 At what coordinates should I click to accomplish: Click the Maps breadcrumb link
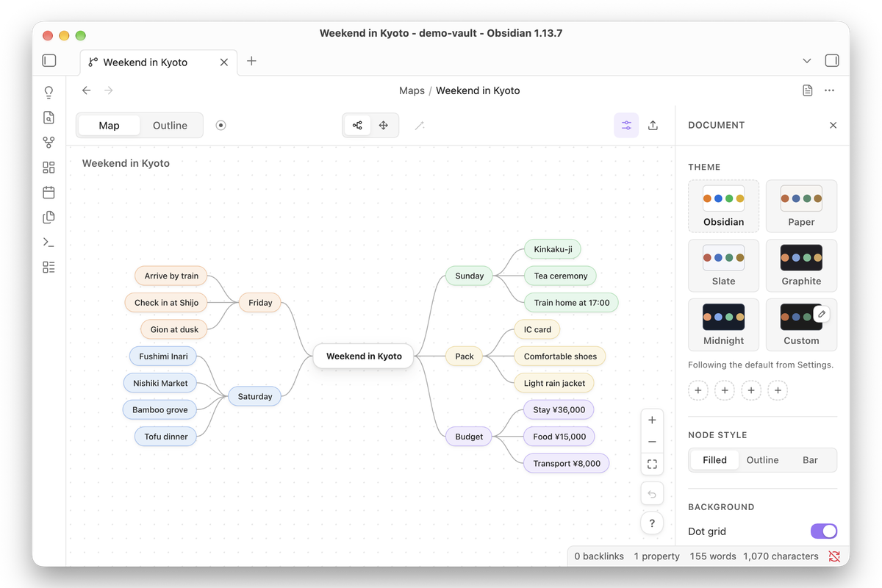(x=412, y=90)
